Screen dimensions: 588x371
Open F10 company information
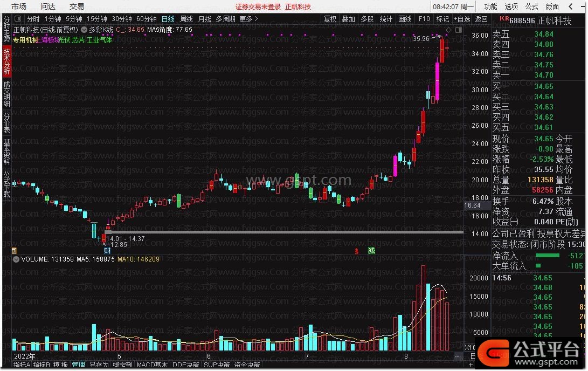[x=424, y=19]
